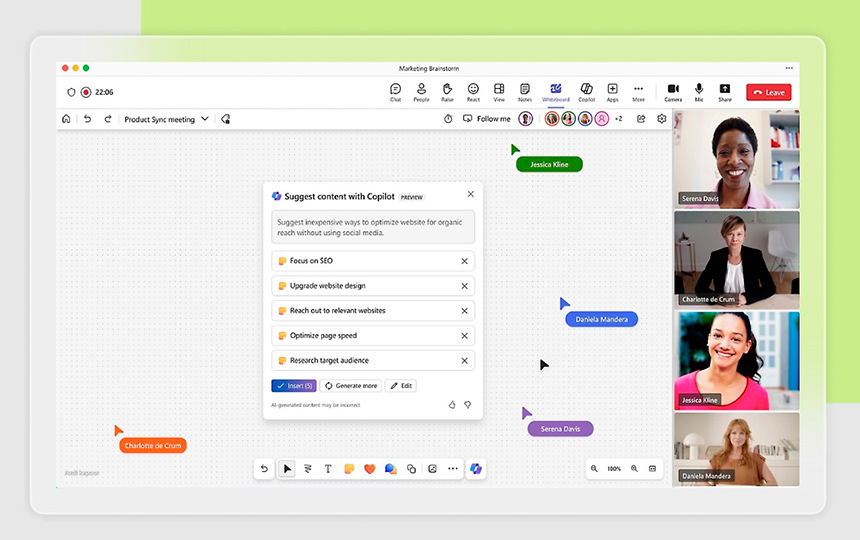Screen dimensions: 860x540
Task: Leave the meeting
Action: click(x=768, y=92)
